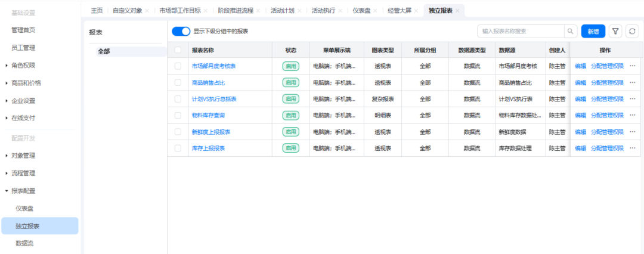Open 数据流 in the sidebar
Screen dimensions: 644x254
coord(24,244)
